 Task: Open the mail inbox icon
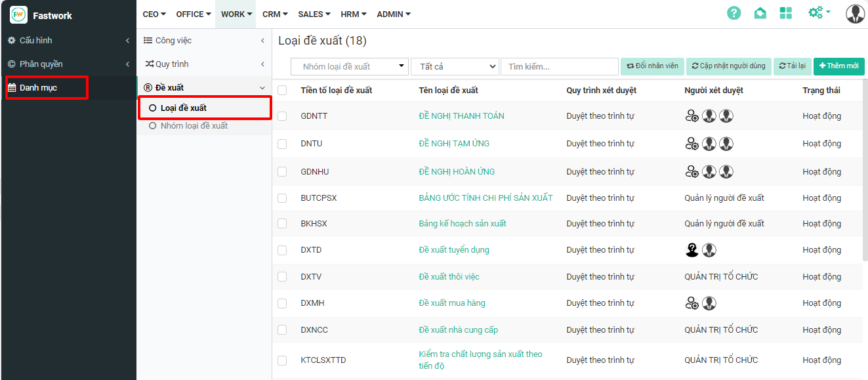tap(760, 14)
